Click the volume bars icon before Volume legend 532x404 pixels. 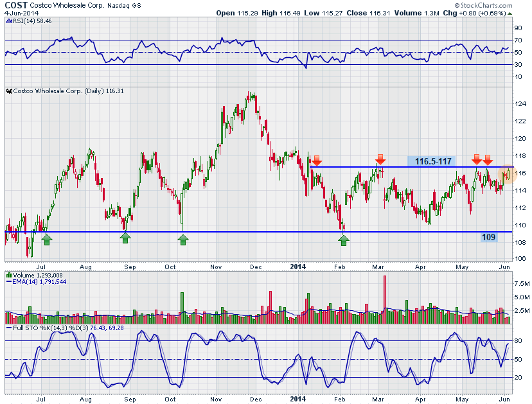9,275
